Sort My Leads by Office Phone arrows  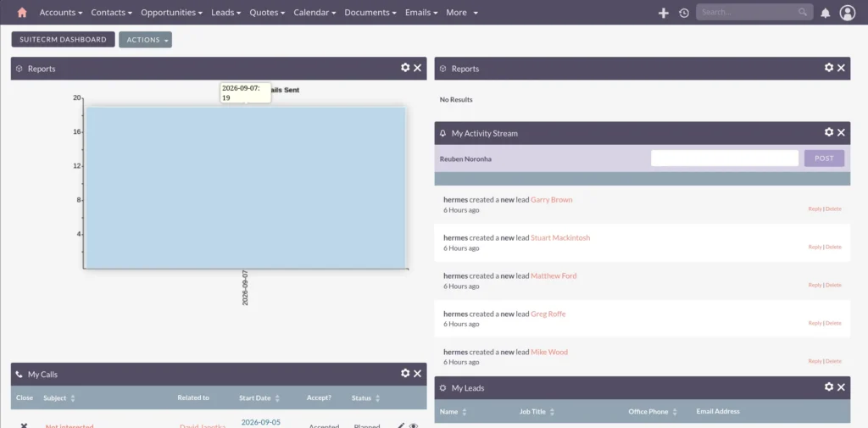tap(675, 412)
